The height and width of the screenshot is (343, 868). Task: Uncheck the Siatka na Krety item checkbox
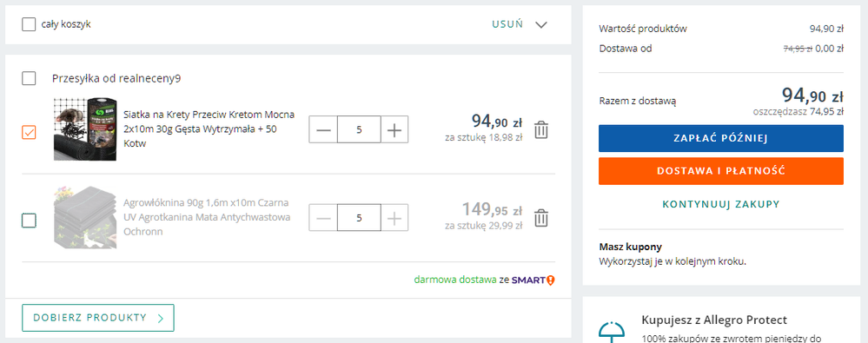tap(29, 133)
